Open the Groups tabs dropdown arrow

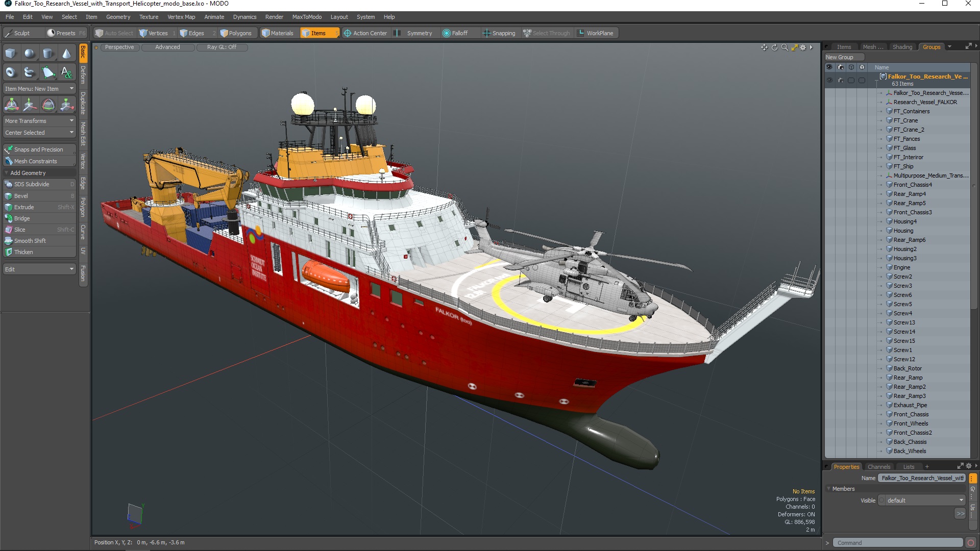[949, 47]
